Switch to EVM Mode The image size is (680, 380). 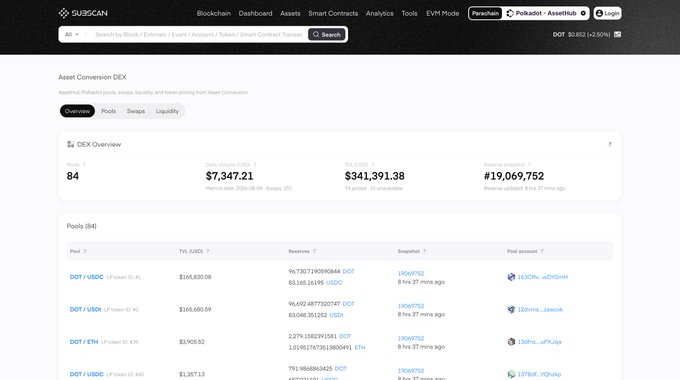click(442, 13)
